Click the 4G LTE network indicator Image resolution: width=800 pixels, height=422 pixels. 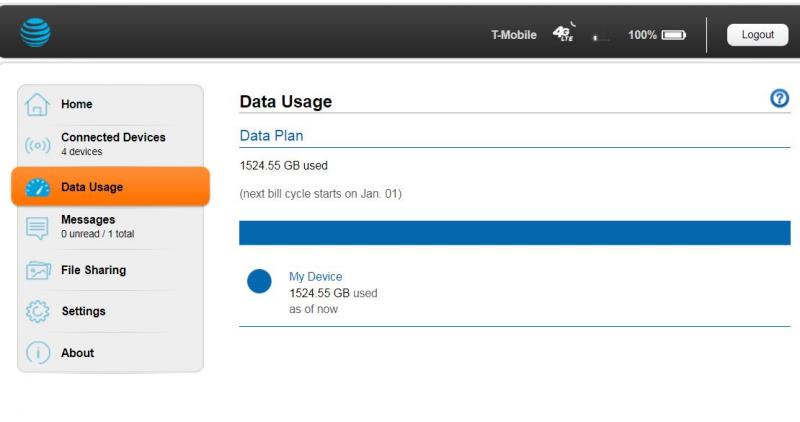564,33
